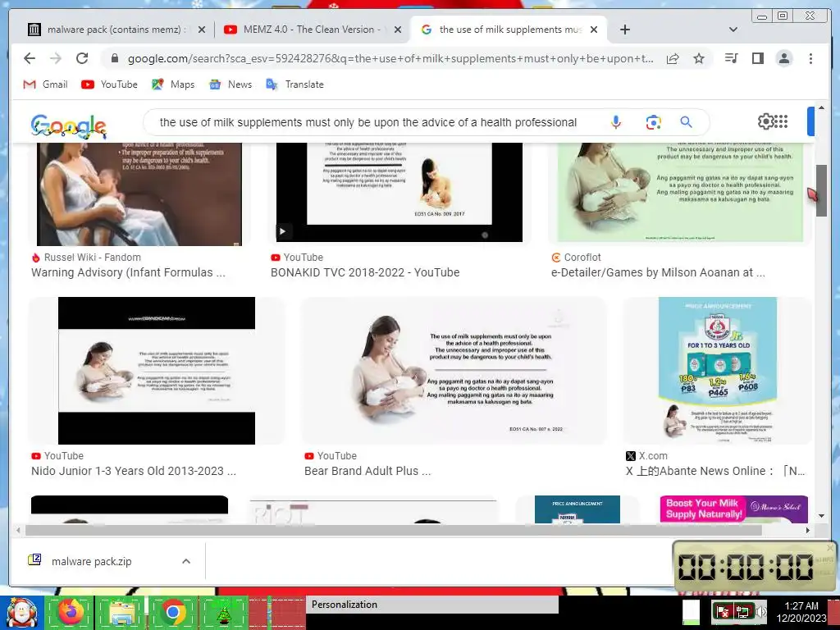
Task: Click the Action Center flag tray icon
Action: 723,612
